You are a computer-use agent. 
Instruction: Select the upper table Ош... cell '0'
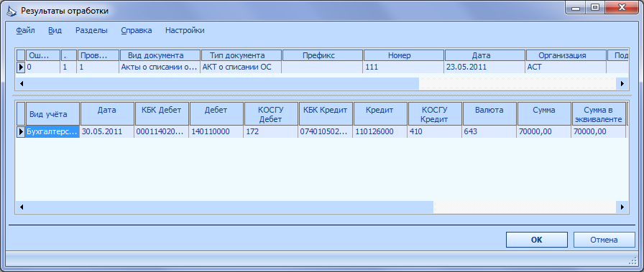pos(43,67)
